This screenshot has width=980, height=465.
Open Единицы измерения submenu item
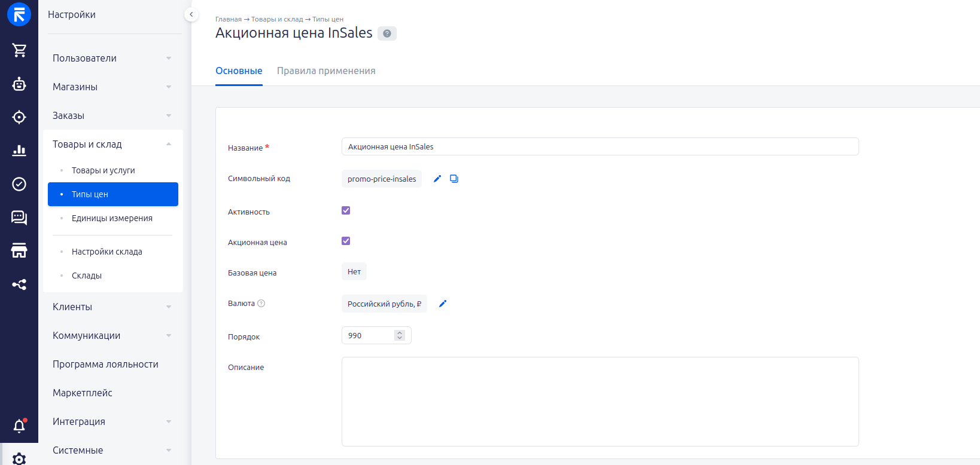[x=113, y=218]
